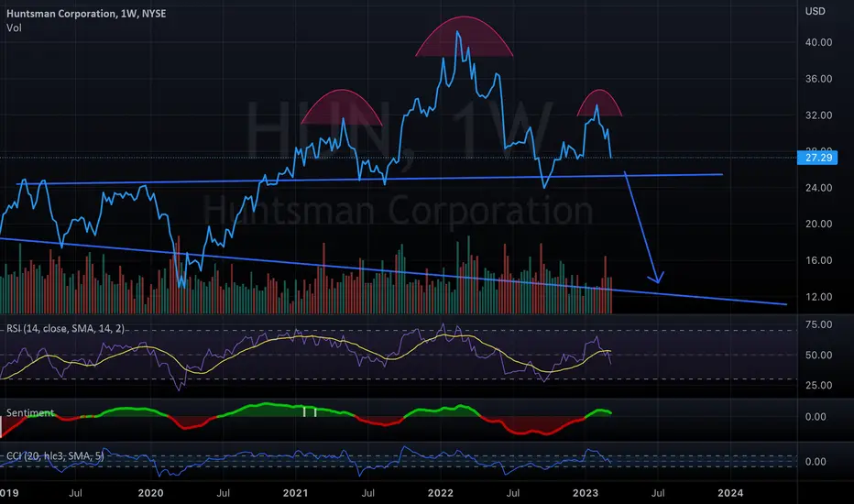Click the Jul label between 2022 and 2023
Viewport: 854px width, 504px height.
pos(512,493)
